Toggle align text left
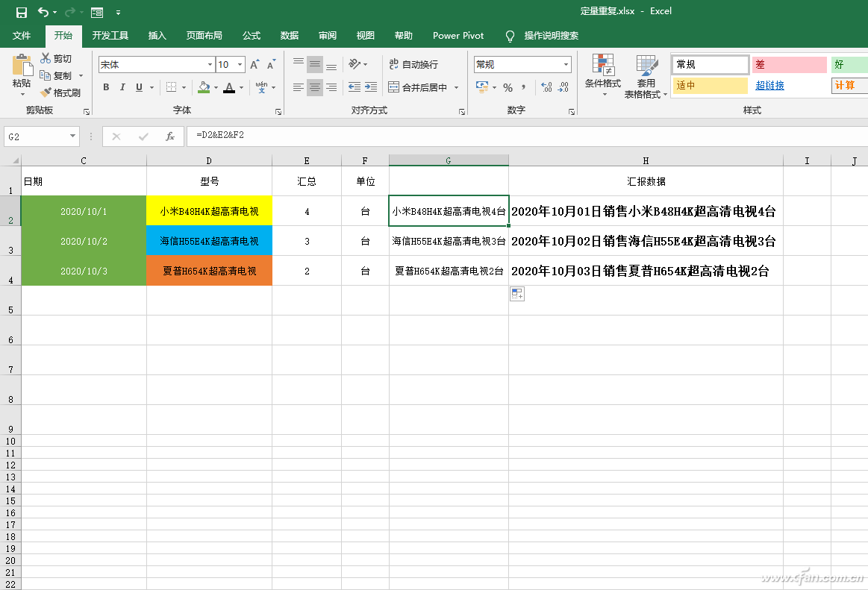The height and width of the screenshot is (590, 868). [299, 87]
